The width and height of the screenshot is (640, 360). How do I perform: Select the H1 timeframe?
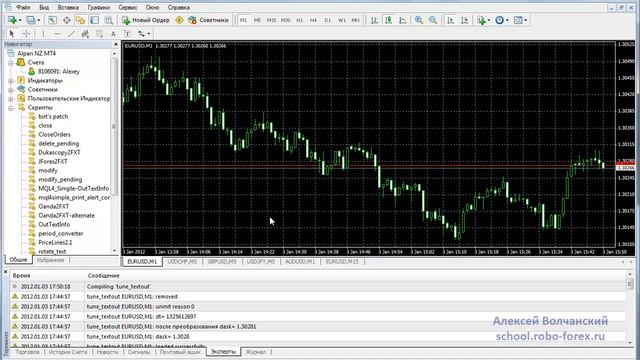pos(300,20)
